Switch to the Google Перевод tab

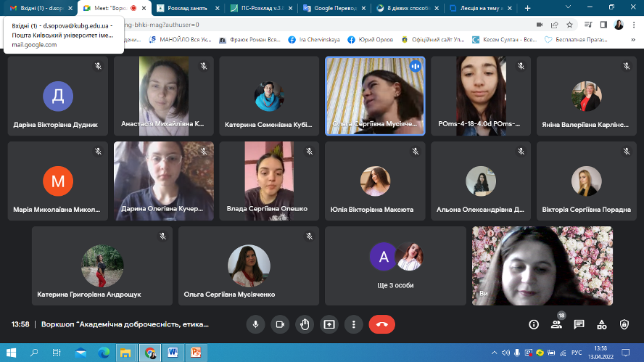pos(334,8)
